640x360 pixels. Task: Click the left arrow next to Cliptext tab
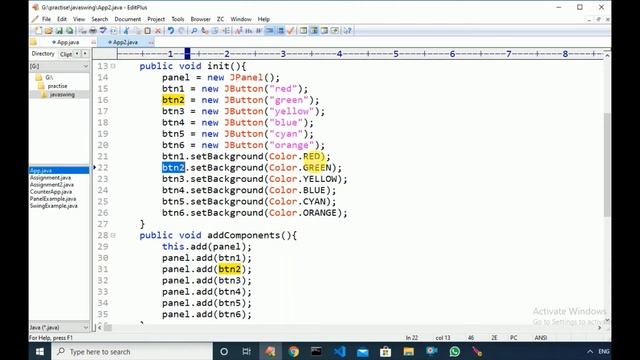click(x=77, y=54)
